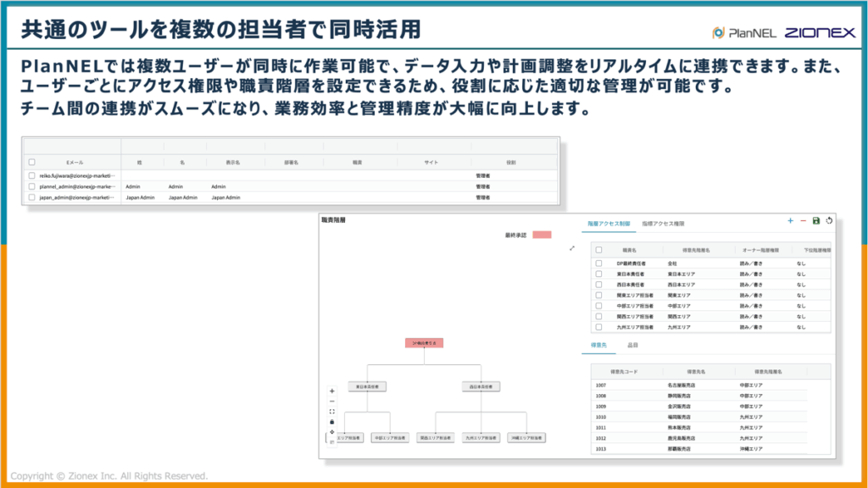Click the 静岡販売店 customer name
Image resolution: width=868 pixels, height=488 pixels.
[679, 396]
